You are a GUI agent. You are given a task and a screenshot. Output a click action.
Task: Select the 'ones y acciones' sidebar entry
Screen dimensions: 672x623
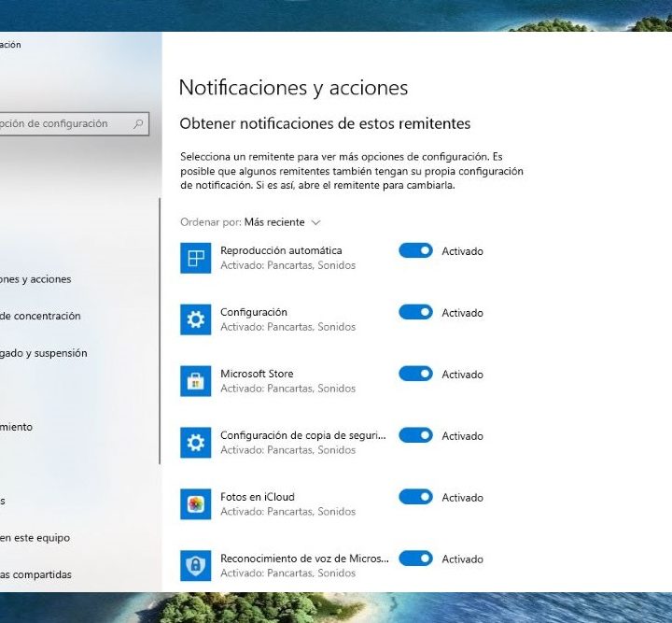pyautogui.click(x=35, y=279)
